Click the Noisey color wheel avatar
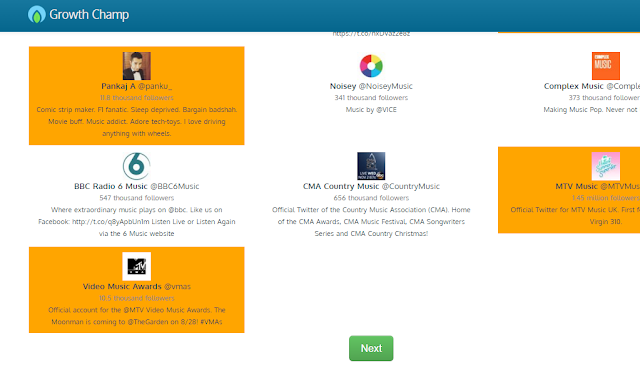The image size is (640, 370). click(x=371, y=66)
